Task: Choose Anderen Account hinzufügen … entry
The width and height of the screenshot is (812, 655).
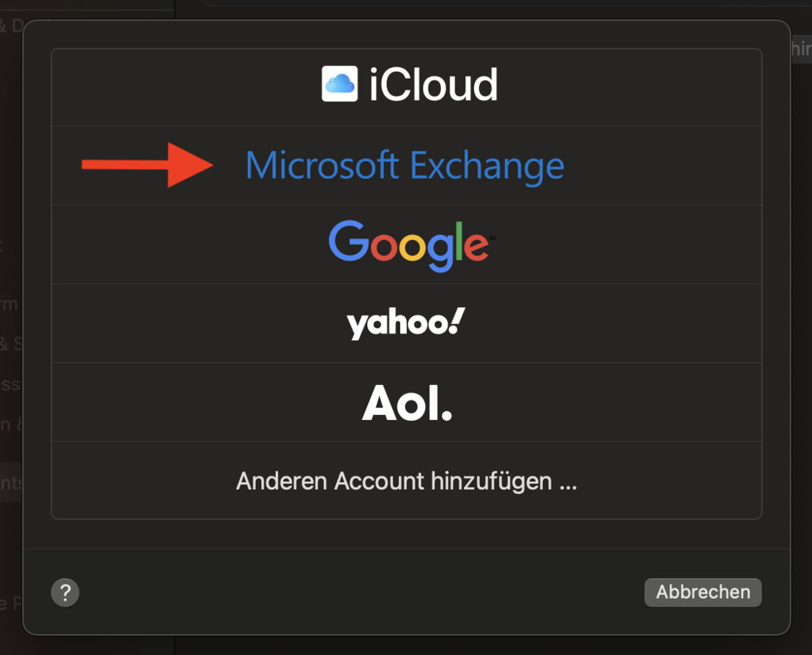Action: click(x=407, y=480)
